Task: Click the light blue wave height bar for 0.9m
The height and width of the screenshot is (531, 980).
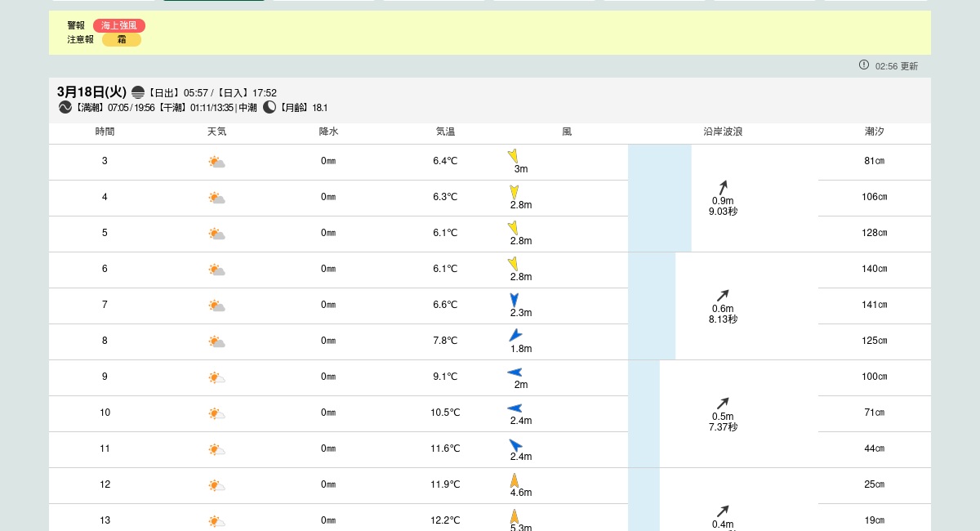Action: tap(660, 199)
